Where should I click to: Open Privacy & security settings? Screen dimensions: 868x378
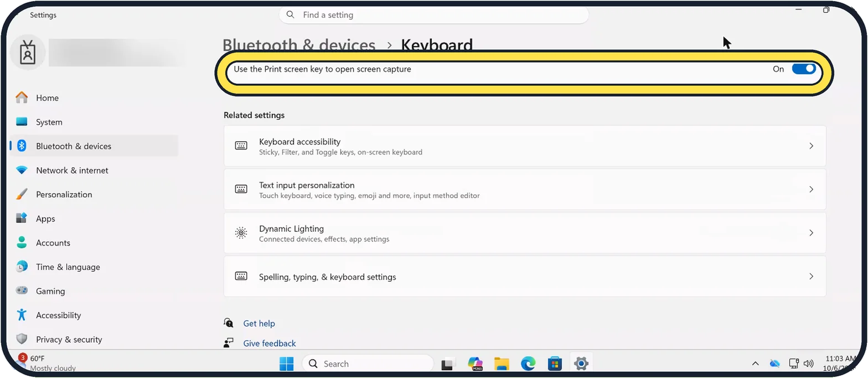tap(94, 339)
